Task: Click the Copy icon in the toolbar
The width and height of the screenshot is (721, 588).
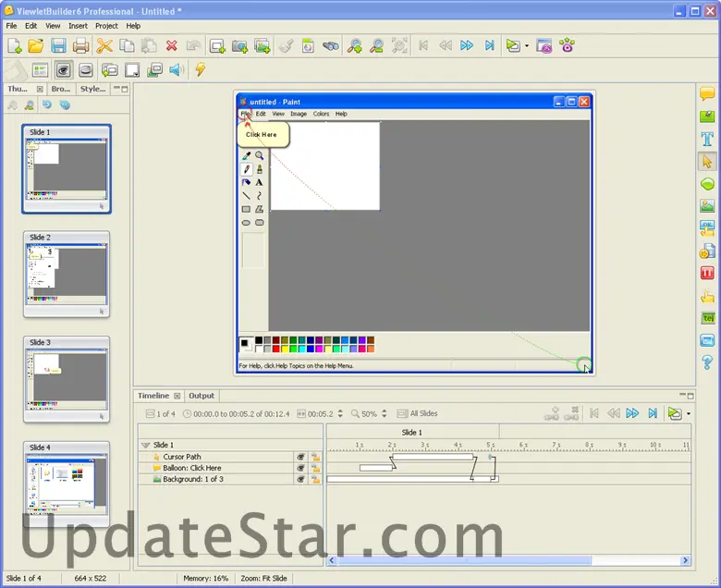Action: (127, 45)
